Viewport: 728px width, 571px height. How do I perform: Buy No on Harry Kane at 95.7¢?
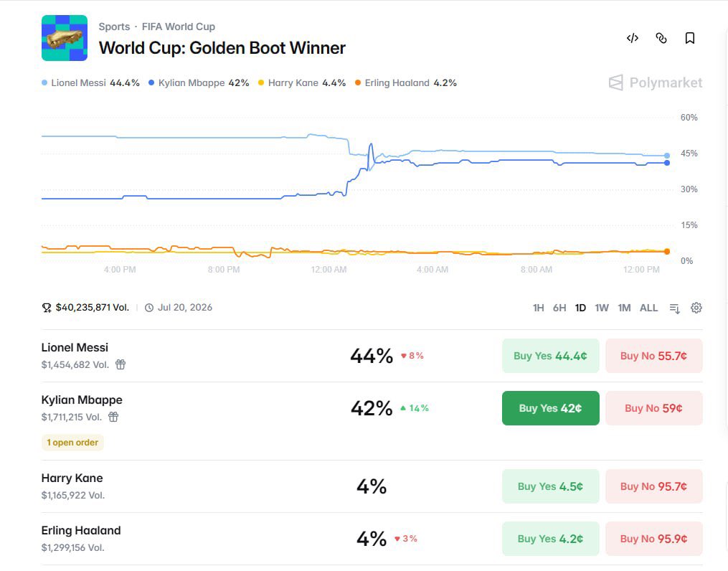point(653,486)
